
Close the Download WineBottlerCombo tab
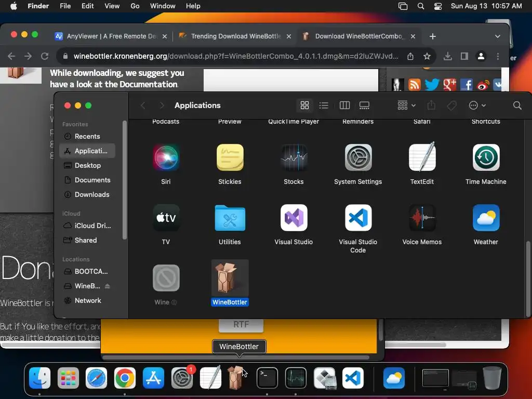pyautogui.click(x=413, y=36)
